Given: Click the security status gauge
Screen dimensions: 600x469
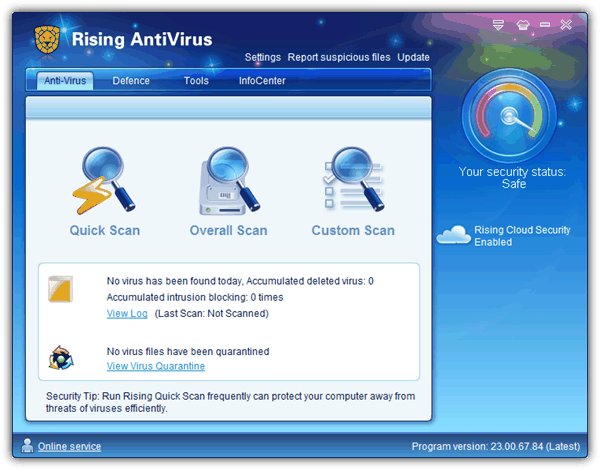Looking at the screenshot, I should (509, 115).
